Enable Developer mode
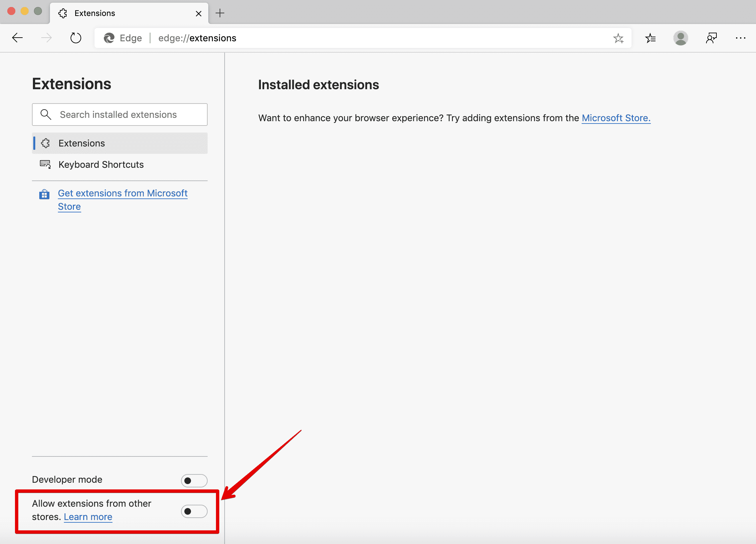 coord(194,480)
